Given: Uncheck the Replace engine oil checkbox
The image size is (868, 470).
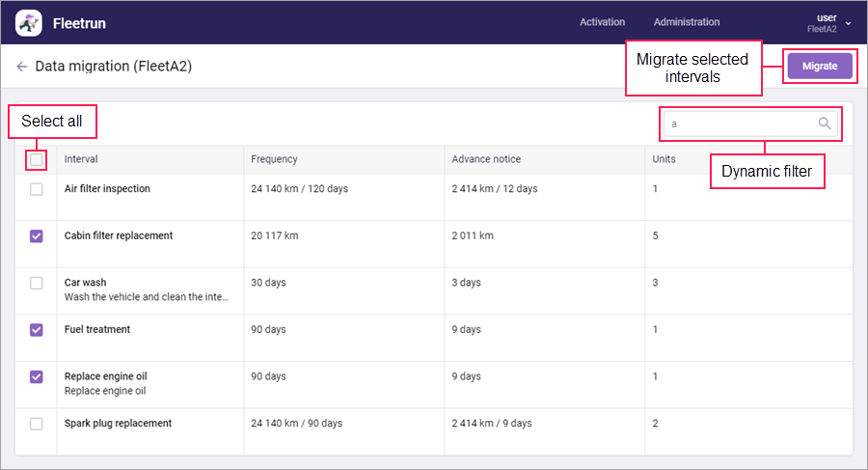Looking at the screenshot, I should (37, 377).
